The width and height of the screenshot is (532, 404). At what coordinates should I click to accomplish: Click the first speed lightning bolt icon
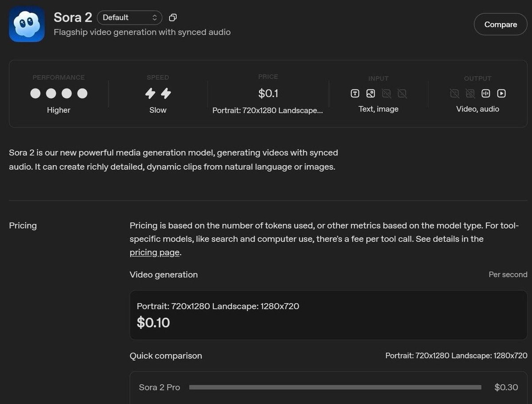(150, 93)
